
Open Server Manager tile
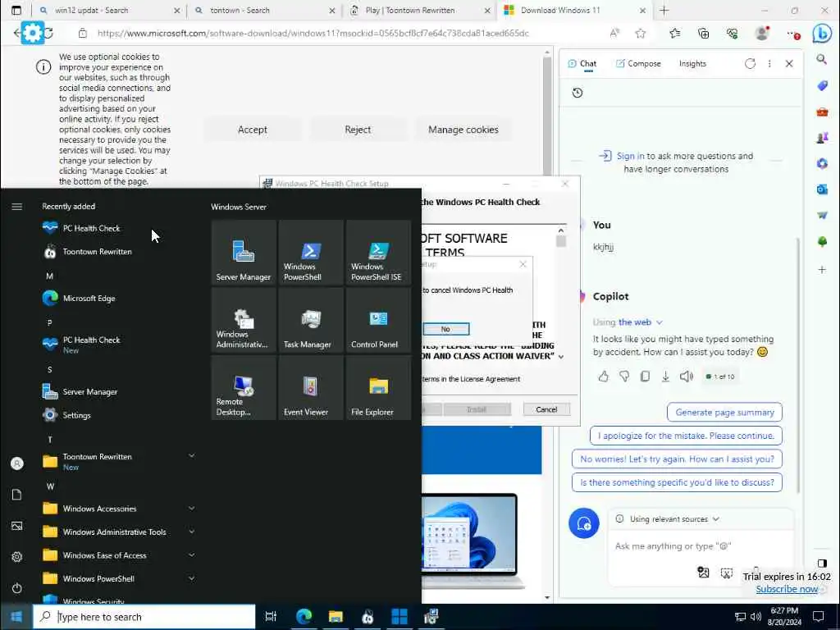244,253
